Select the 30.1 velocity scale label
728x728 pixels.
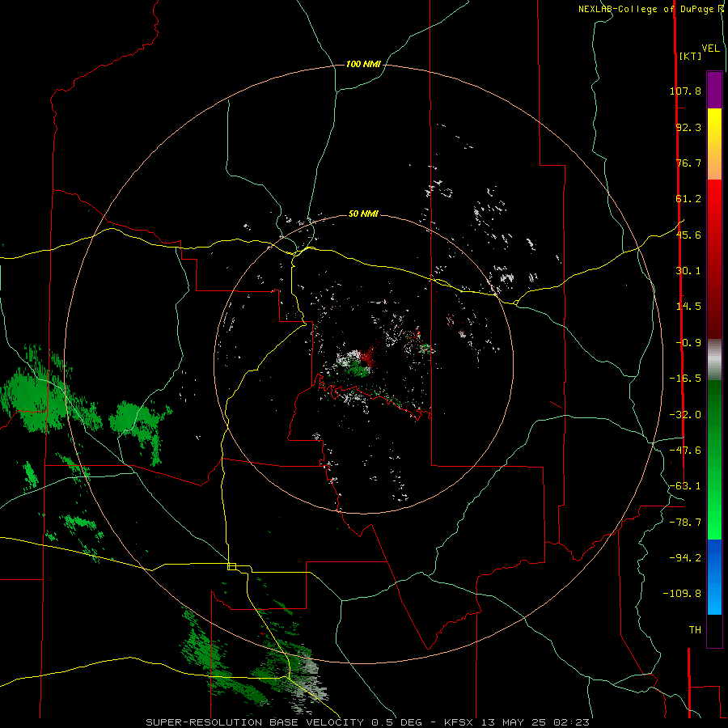(x=688, y=271)
